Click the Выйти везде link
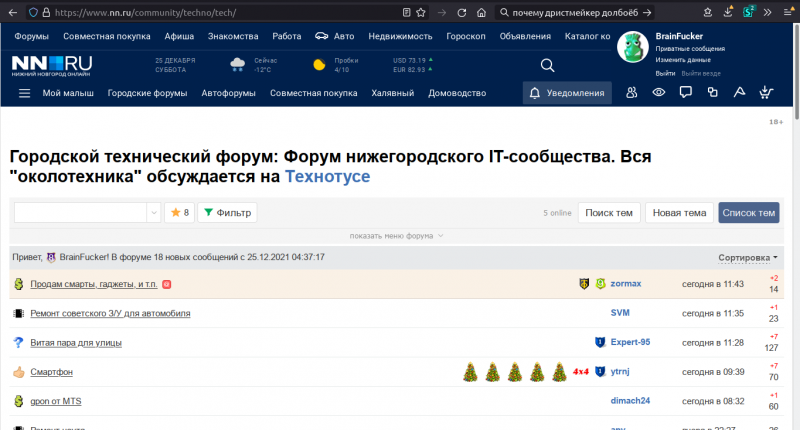The image size is (800, 430). [701, 73]
